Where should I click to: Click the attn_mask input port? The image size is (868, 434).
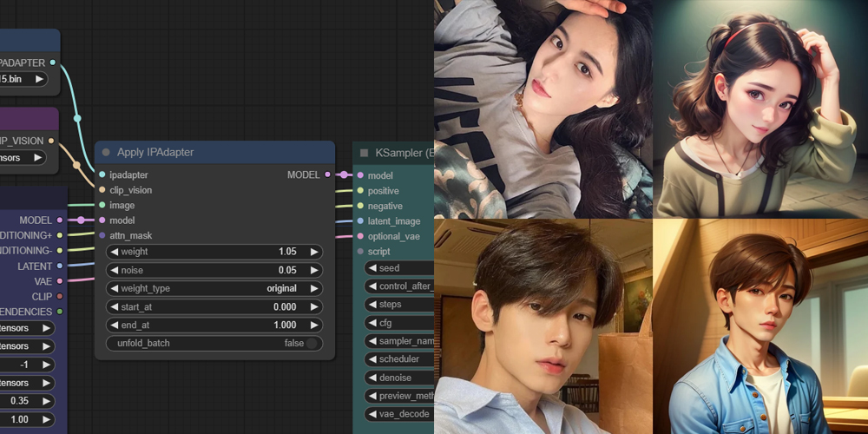(x=102, y=235)
